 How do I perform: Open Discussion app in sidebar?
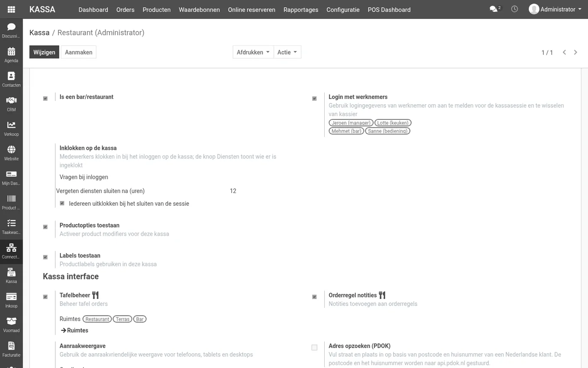tap(11, 30)
